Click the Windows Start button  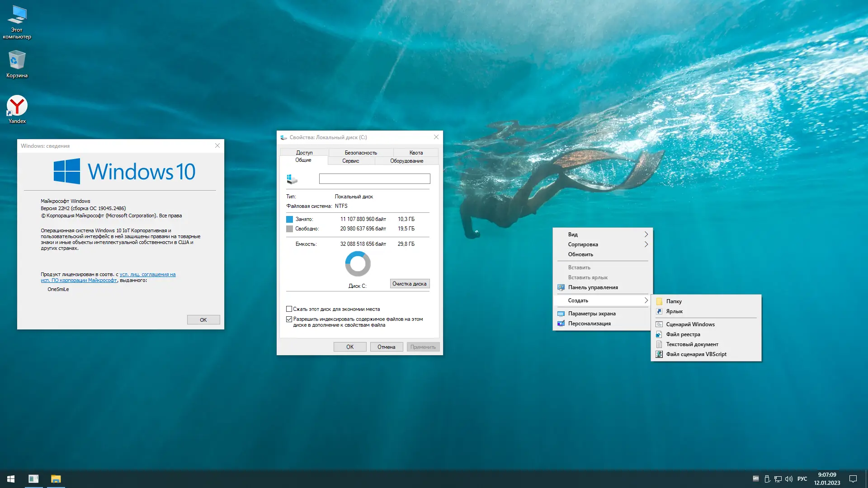click(11, 479)
